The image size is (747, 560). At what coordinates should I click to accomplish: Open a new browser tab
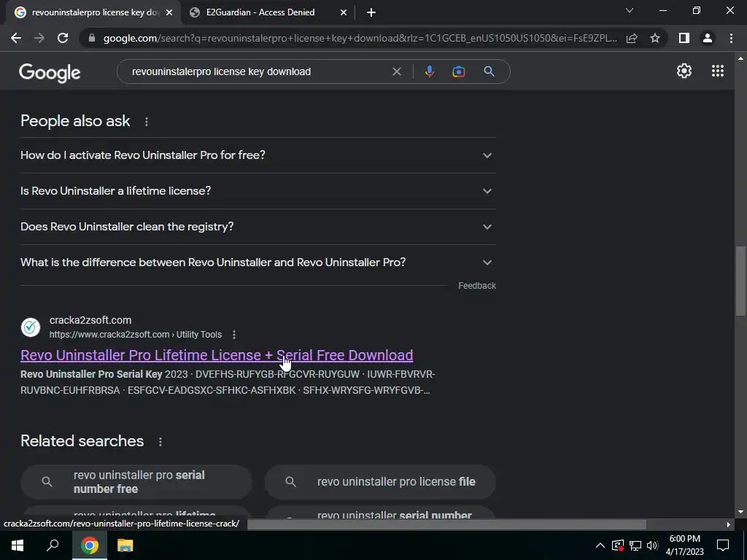pyautogui.click(x=371, y=12)
